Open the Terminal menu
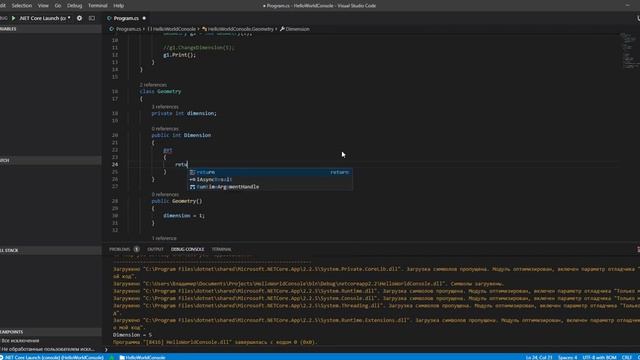640x360 pixels. point(98,6)
